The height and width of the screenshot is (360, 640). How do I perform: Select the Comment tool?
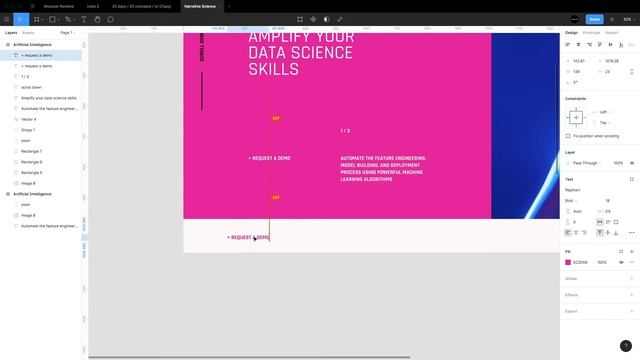click(x=110, y=19)
